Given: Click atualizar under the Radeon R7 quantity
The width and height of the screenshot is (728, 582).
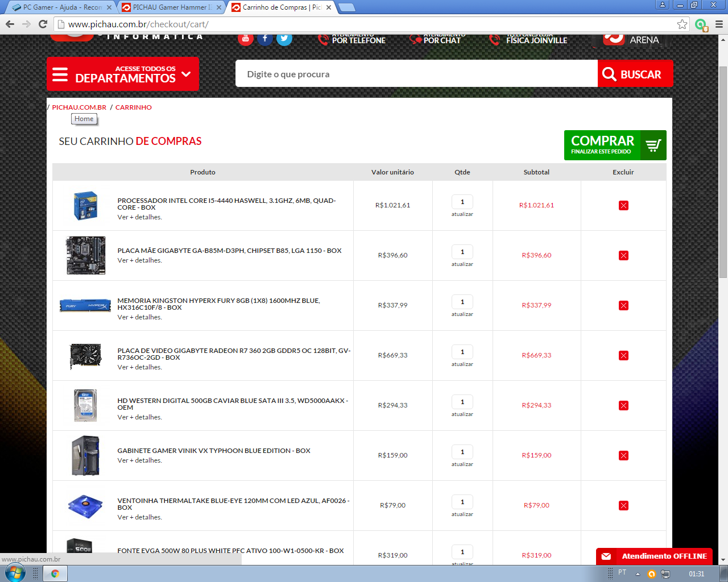Looking at the screenshot, I should click(462, 364).
